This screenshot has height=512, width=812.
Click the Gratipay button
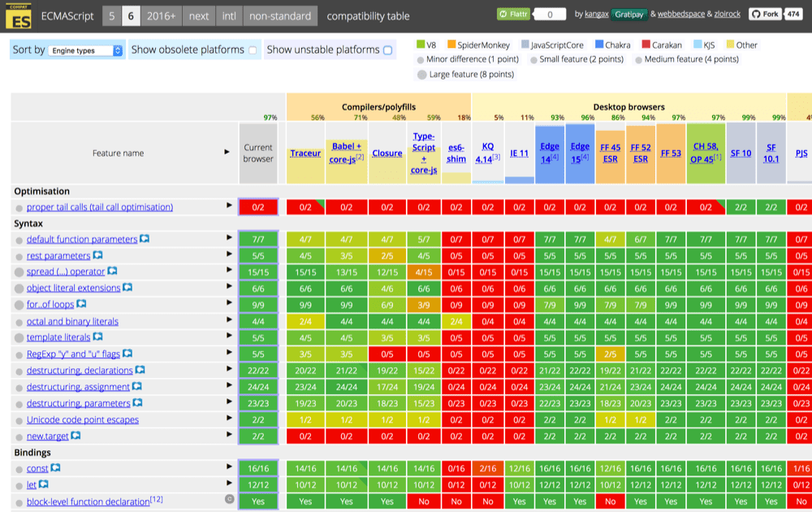point(629,15)
